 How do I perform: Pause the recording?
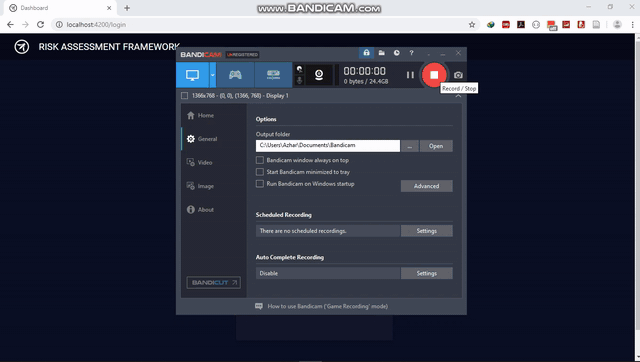point(410,75)
